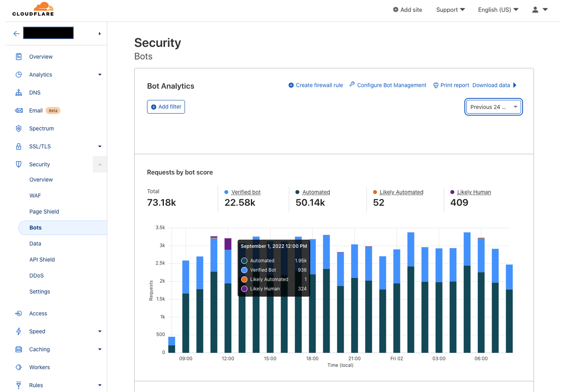The width and height of the screenshot is (564, 392).
Task: Open Email settings via the envelope icon
Action: (18, 110)
